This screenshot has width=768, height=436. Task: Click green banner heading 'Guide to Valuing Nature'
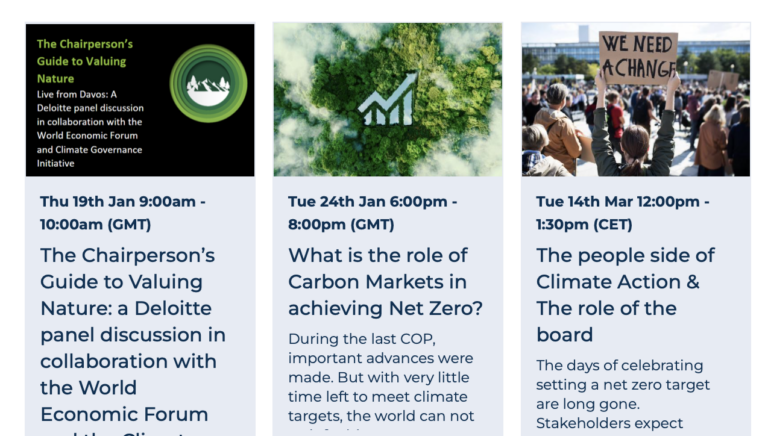coord(85,61)
